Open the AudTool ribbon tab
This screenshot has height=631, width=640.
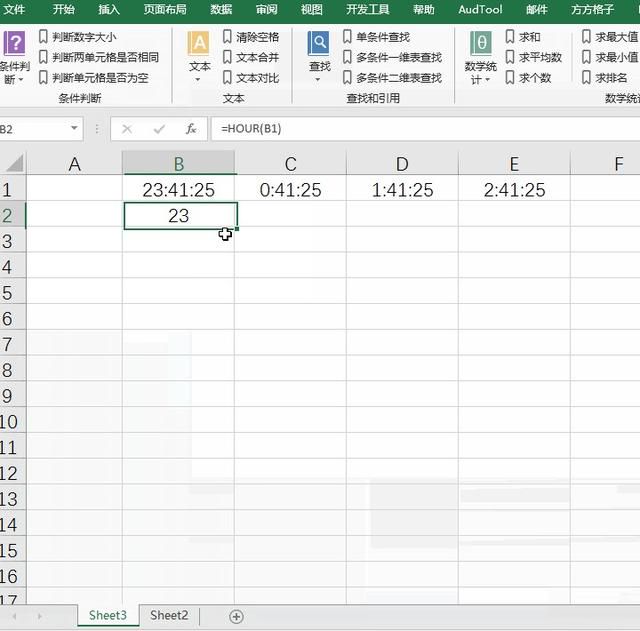click(480, 9)
